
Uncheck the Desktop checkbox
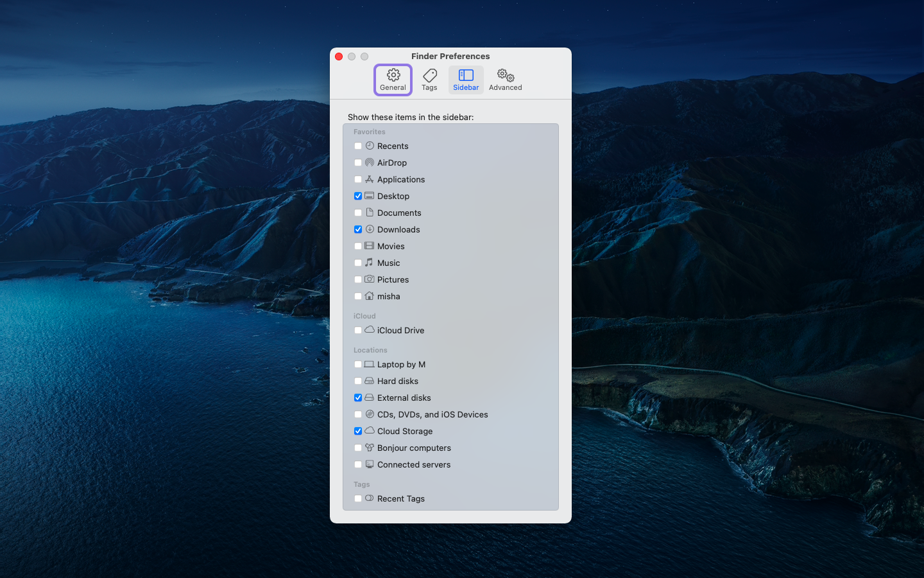click(x=358, y=197)
